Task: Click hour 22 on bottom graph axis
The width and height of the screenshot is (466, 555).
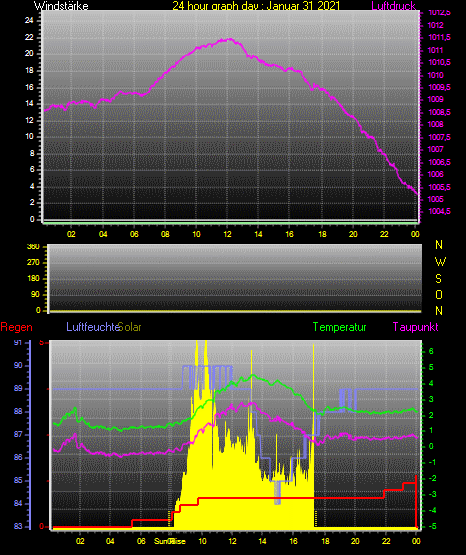Action: (386, 541)
